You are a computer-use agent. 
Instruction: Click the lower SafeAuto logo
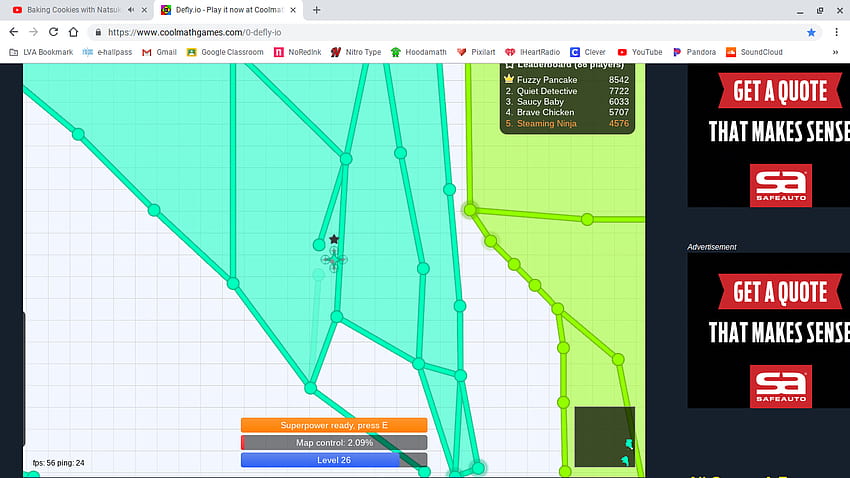tap(781, 386)
